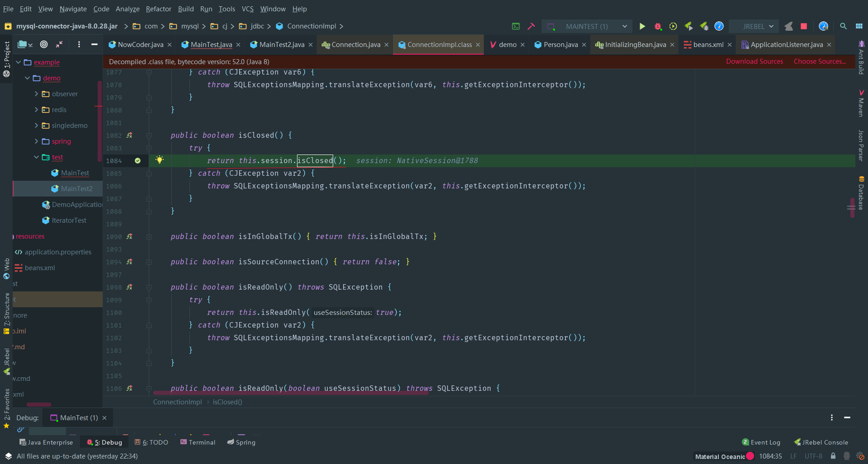Viewport: 868px width, 464px height.
Task: Click the Material Oceanic color swatch
Action: tap(749, 456)
